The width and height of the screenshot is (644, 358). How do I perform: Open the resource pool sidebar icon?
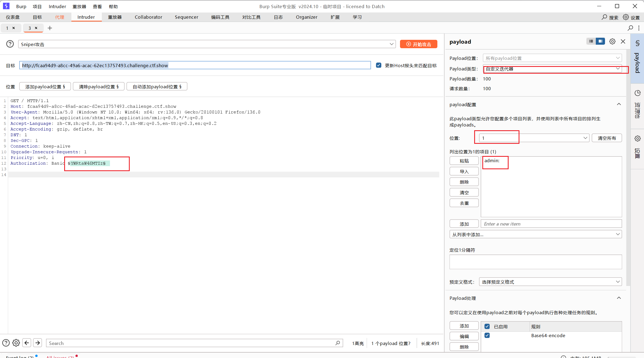click(638, 93)
